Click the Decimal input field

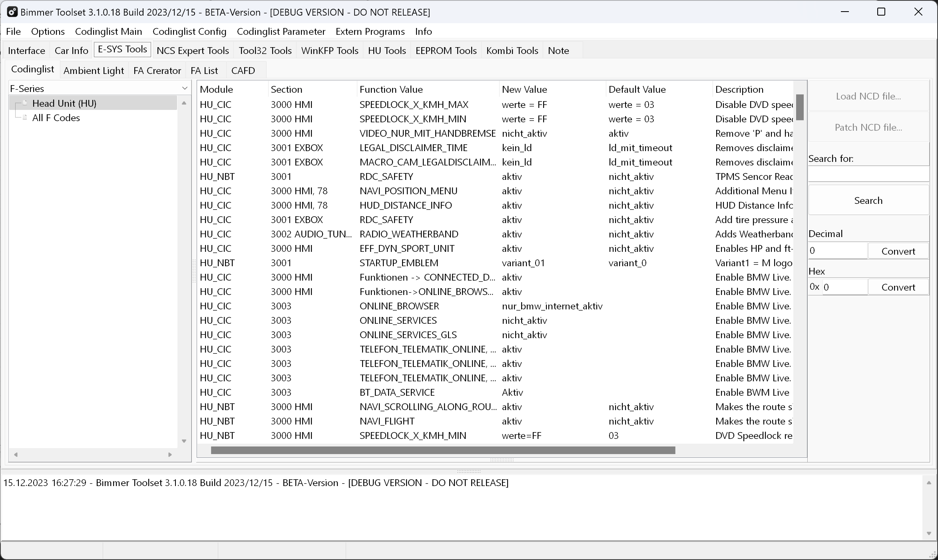837,251
